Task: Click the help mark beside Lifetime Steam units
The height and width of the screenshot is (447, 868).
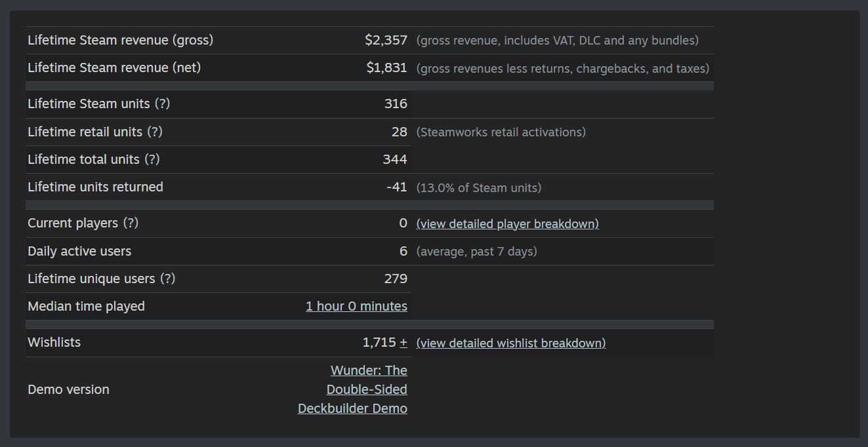Action: point(163,104)
